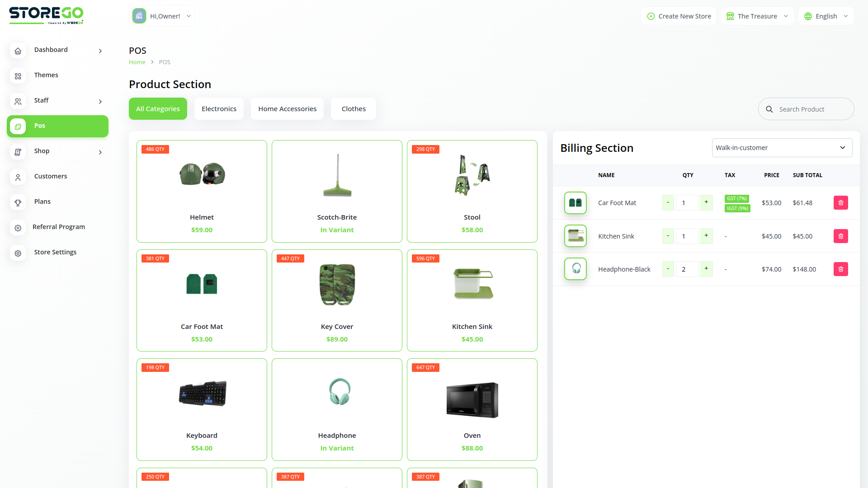
Task: Click the Dashboard home icon
Action: coord(18,51)
